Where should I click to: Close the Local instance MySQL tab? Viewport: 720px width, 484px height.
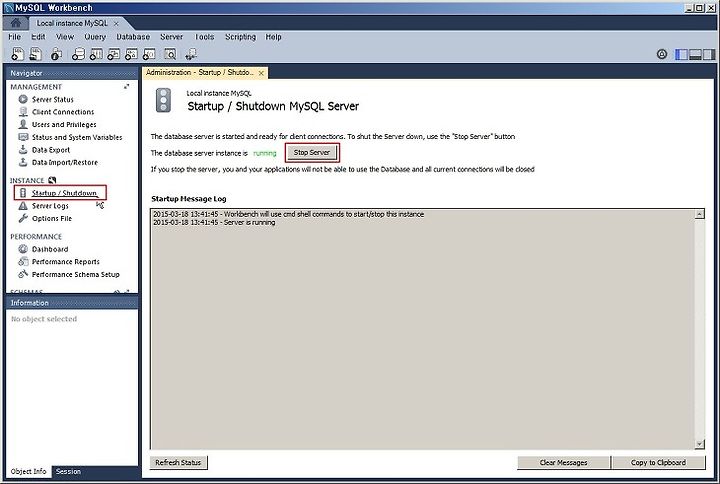[x=116, y=23]
